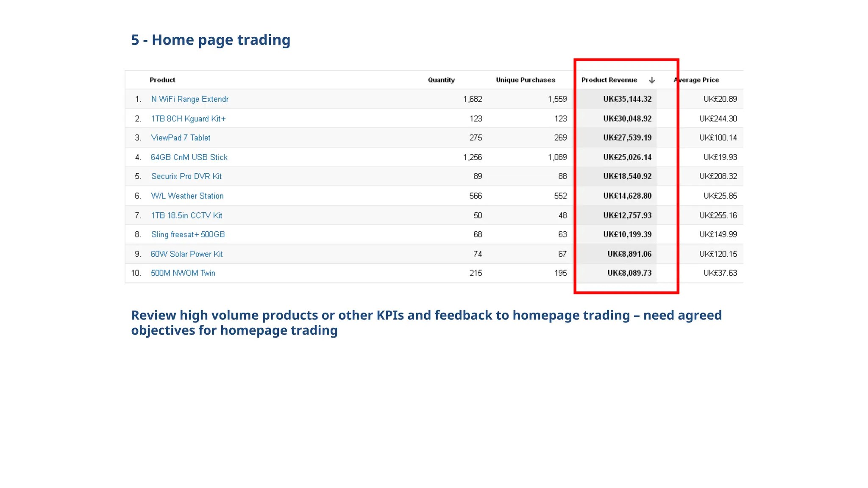Click the average price UK£149.99
The image size is (868, 488).
pos(718,234)
